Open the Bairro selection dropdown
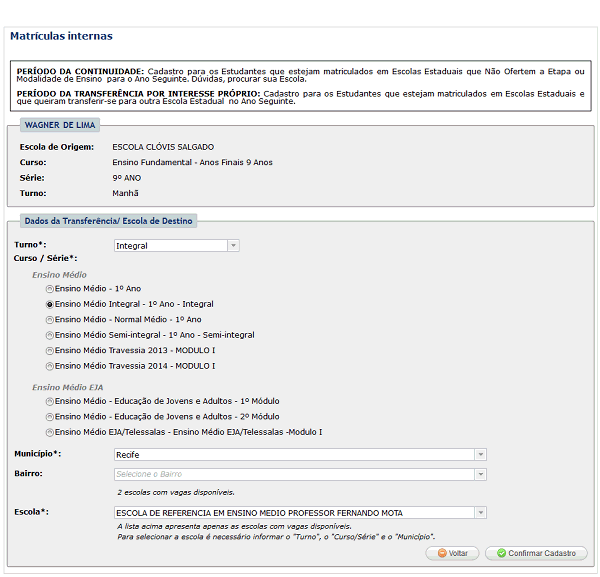This screenshot has width=600, height=577. pos(300,474)
